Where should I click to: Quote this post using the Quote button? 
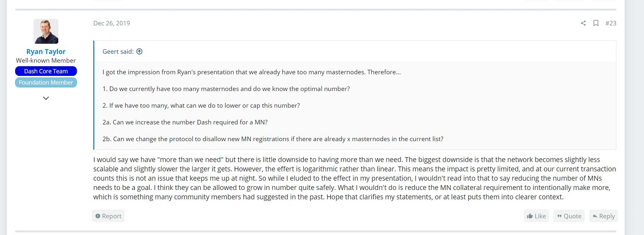(x=569, y=216)
